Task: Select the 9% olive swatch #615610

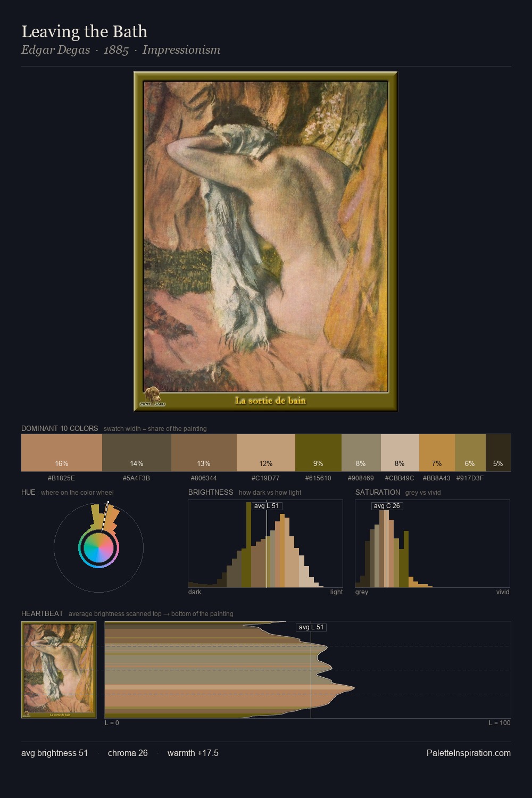Action: (x=318, y=453)
